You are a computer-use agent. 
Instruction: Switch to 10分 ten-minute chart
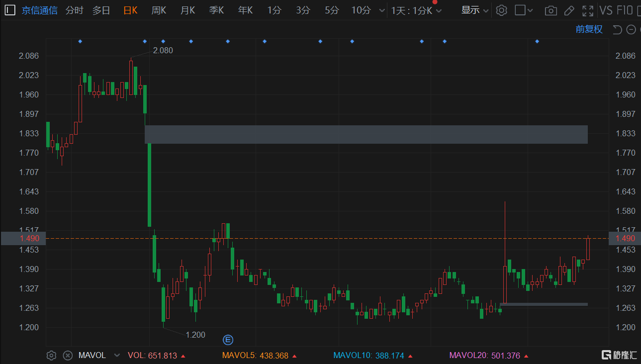[x=361, y=10]
